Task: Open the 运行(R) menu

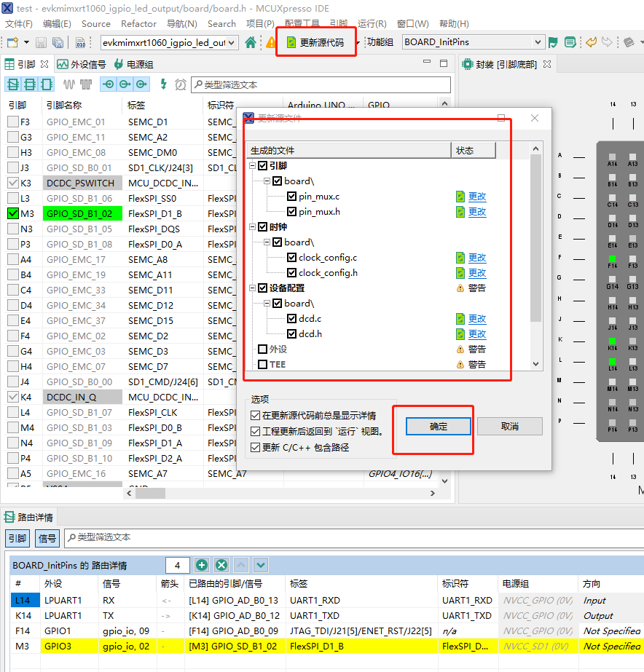Action: pos(372,23)
